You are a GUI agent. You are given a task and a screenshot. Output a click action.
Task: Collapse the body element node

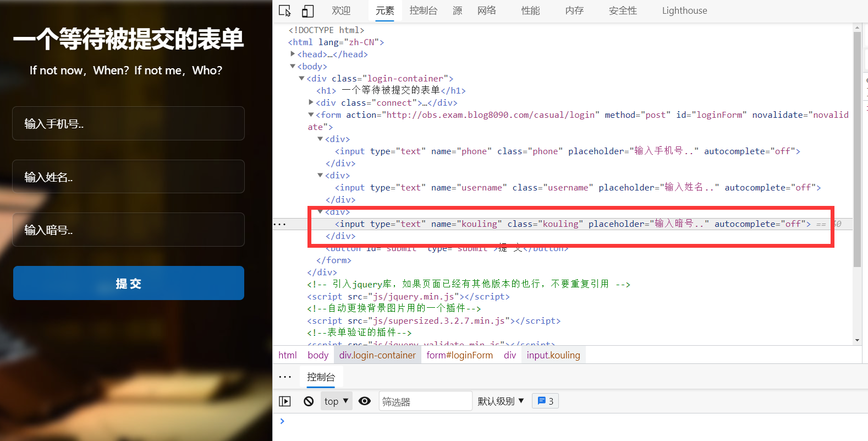click(x=293, y=66)
